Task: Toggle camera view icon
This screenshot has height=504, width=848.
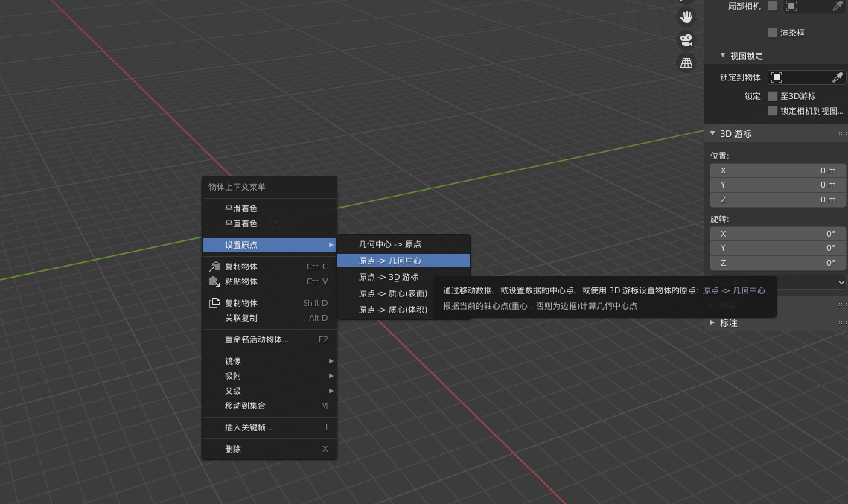Action: coord(686,40)
